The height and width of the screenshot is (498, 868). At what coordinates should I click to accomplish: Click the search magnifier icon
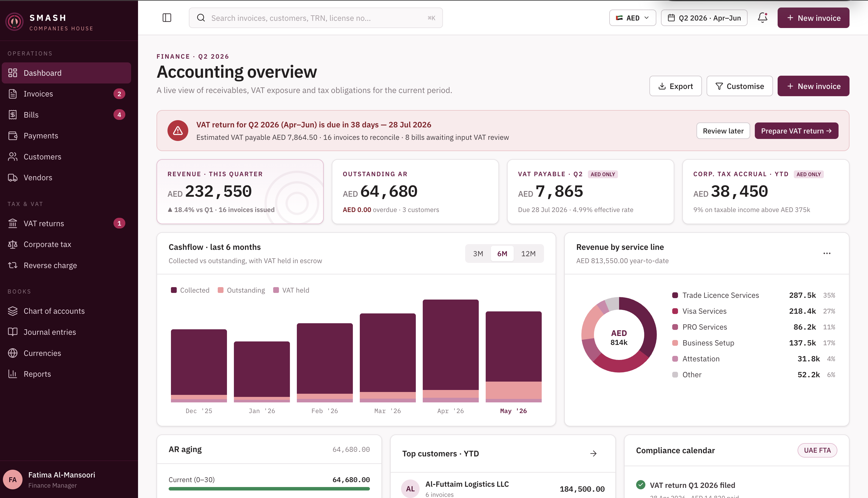pyautogui.click(x=201, y=18)
